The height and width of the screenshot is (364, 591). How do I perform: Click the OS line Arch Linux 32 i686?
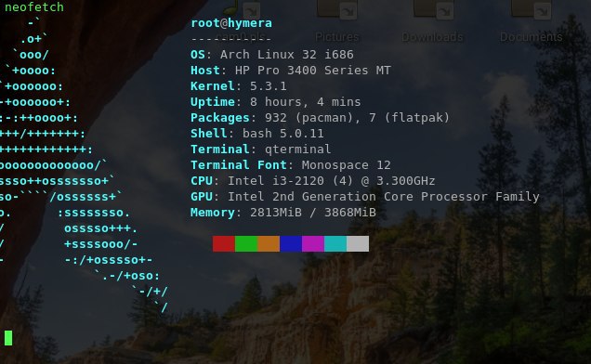pos(272,55)
